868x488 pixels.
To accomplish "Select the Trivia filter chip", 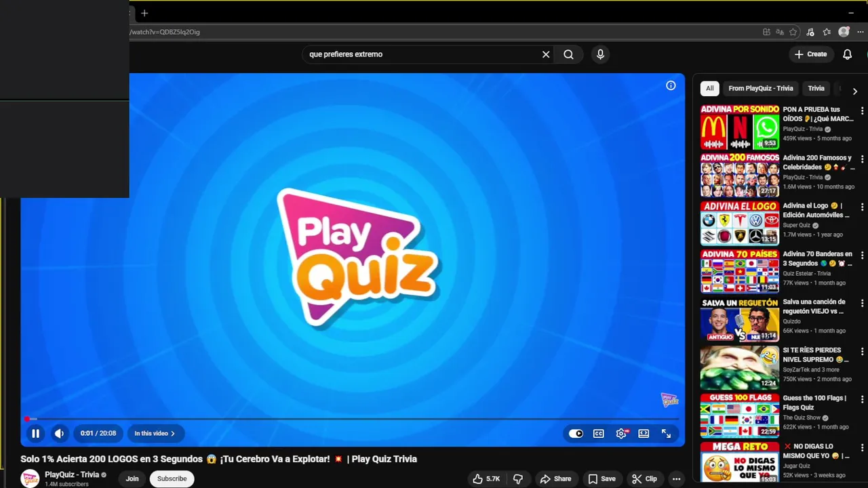I will [x=816, y=88].
